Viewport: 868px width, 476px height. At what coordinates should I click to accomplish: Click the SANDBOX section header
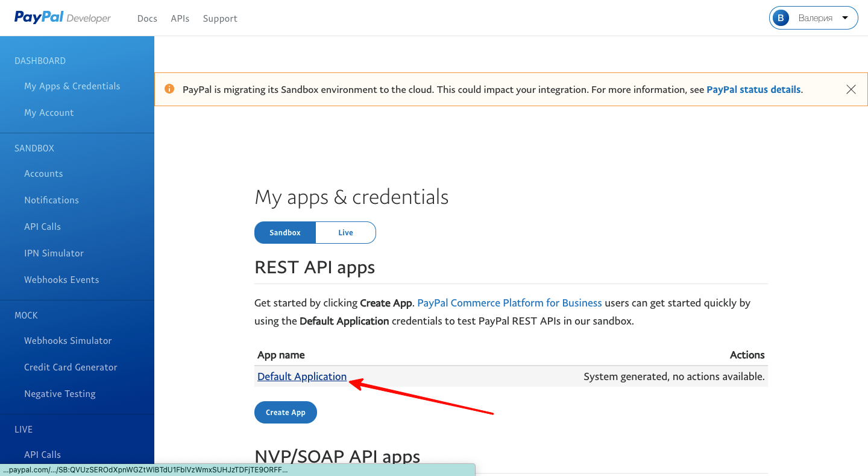tap(34, 148)
